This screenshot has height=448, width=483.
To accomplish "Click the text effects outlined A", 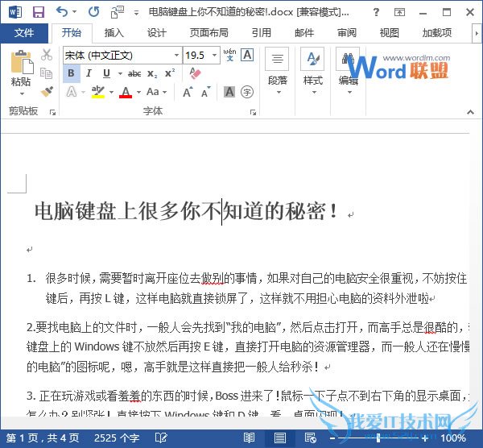I will coord(72,92).
